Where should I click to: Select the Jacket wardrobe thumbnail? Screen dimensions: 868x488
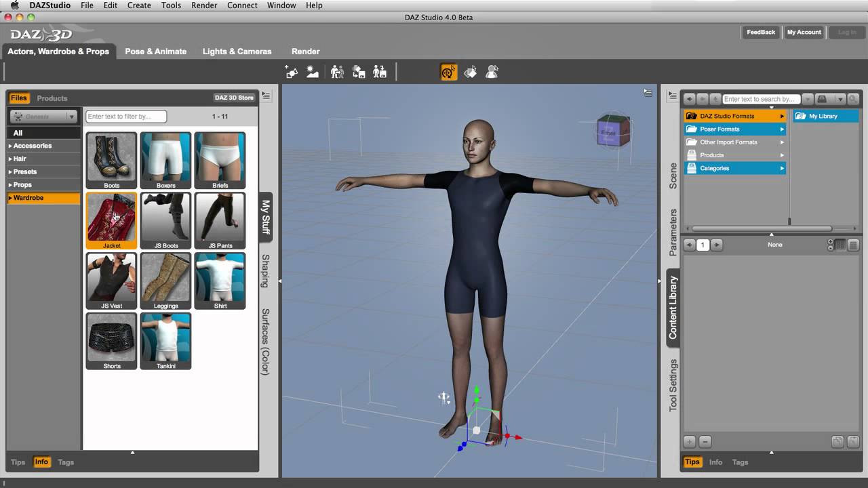click(x=111, y=221)
